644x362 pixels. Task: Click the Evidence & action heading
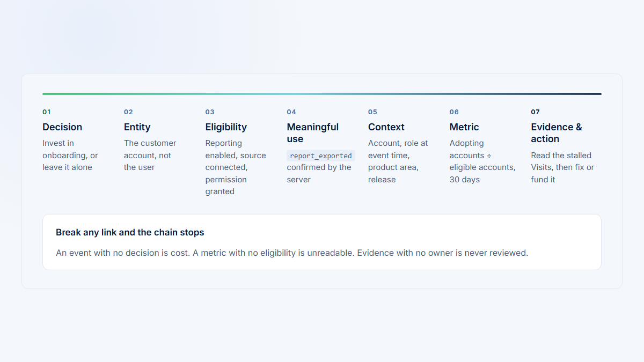pos(557,133)
